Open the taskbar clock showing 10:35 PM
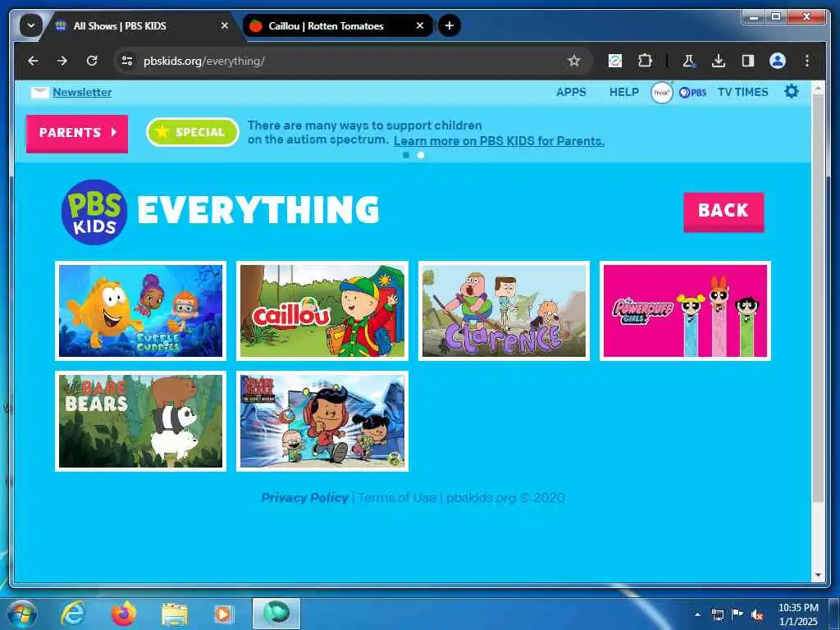840x630 pixels. [x=798, y=614]
